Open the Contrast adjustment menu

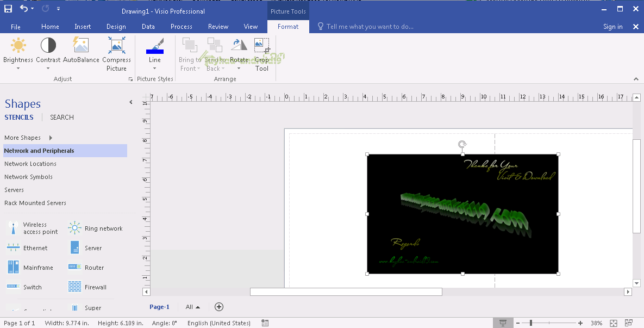[48, 53]
